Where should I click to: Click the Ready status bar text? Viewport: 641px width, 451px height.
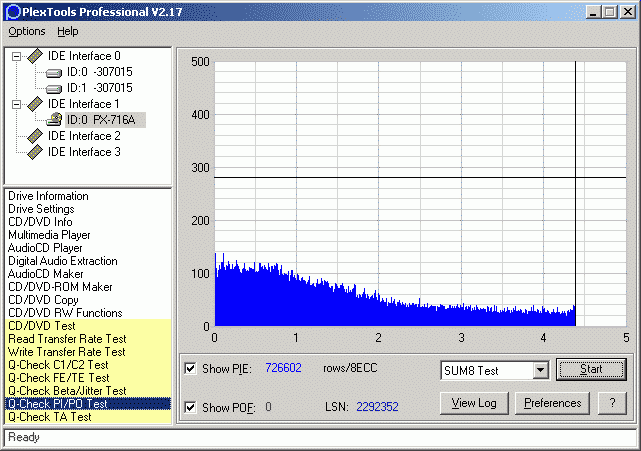[x=24, y=437]
